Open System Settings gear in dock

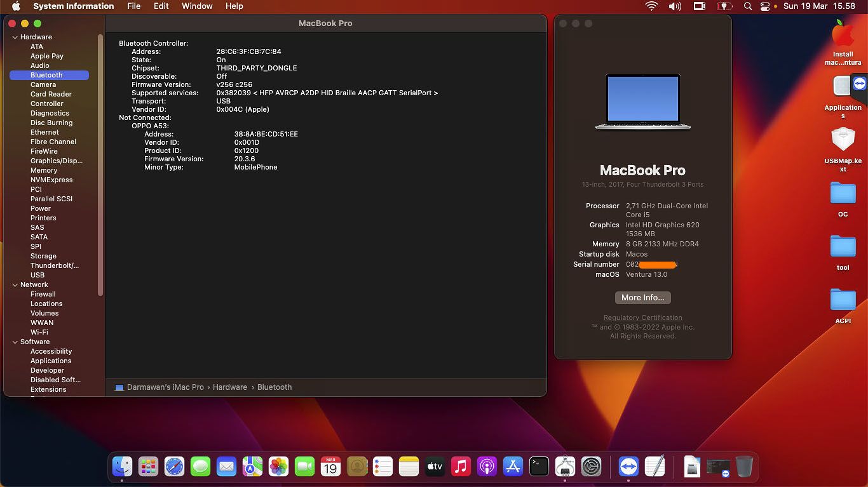(x=591, y=467)
